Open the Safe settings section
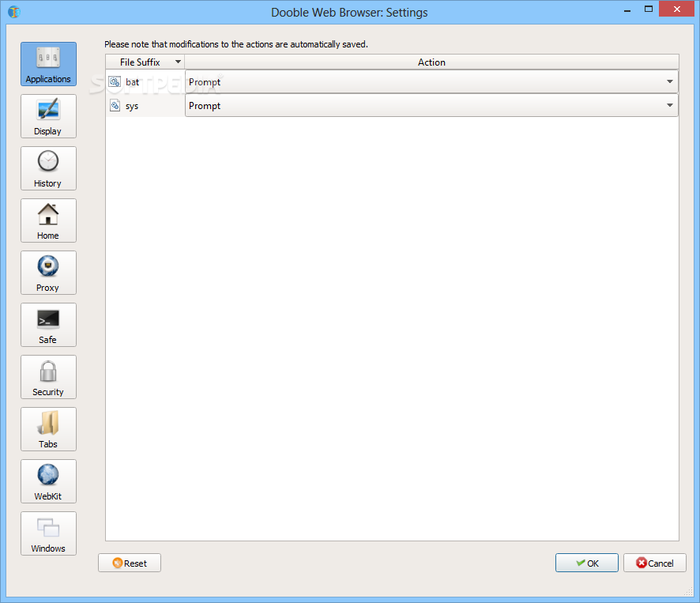Viewport: 700px width, 603px height. pyautogui.click(x=48, y=325)
